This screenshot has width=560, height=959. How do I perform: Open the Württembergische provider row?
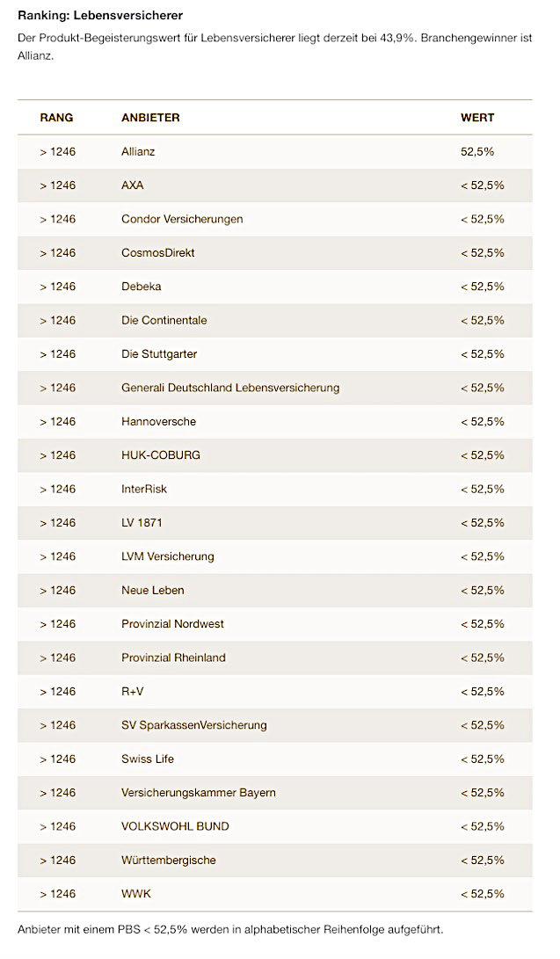(169, 860)
